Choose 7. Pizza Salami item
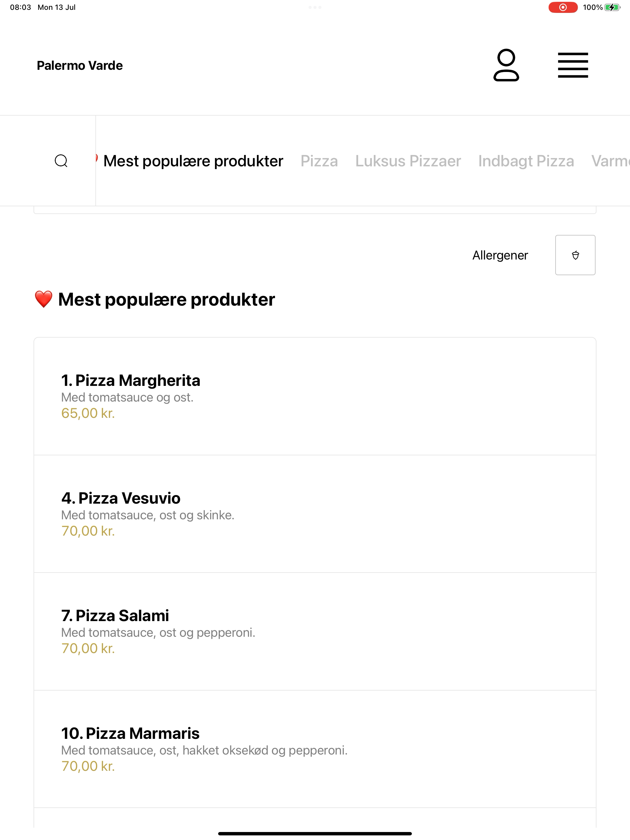 315,632
